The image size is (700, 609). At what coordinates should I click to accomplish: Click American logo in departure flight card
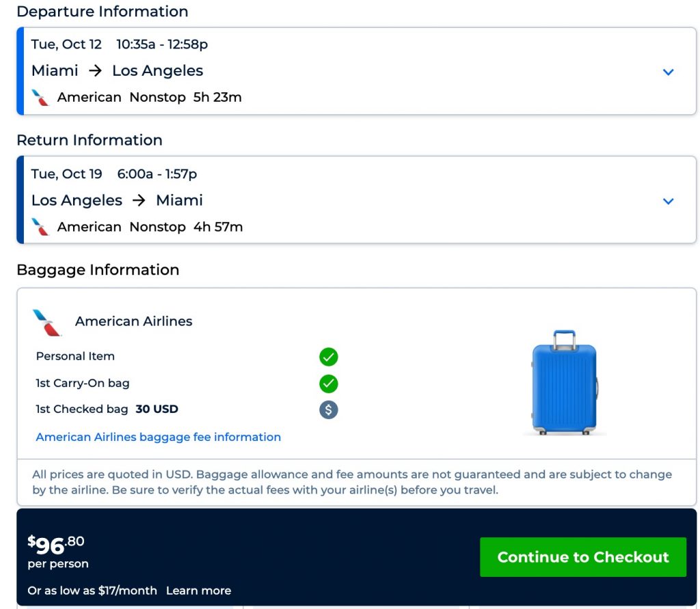pos(41,98)
